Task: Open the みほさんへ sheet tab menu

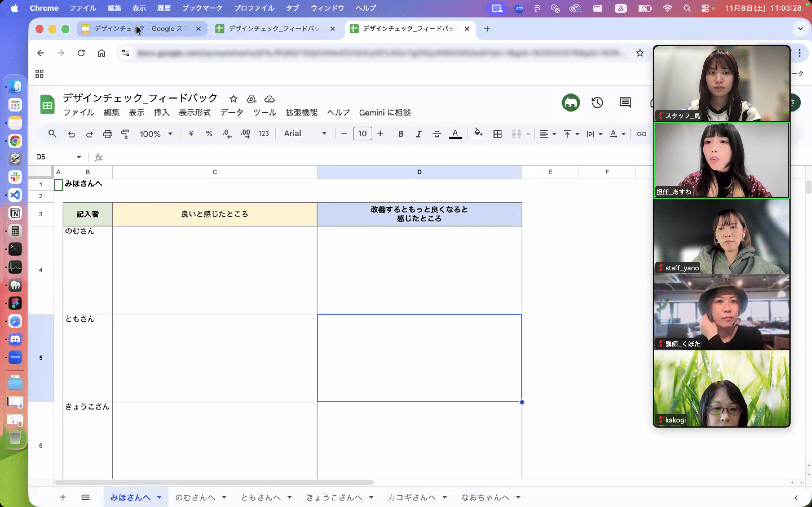Action: click(x=159, y=497)
